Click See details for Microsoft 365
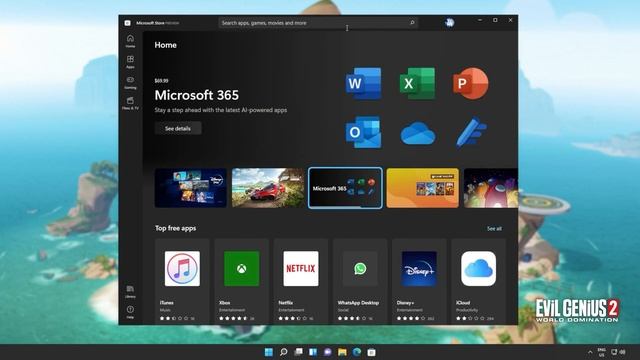The width and height of the screenshot is (640, 360). click(178, 128)
